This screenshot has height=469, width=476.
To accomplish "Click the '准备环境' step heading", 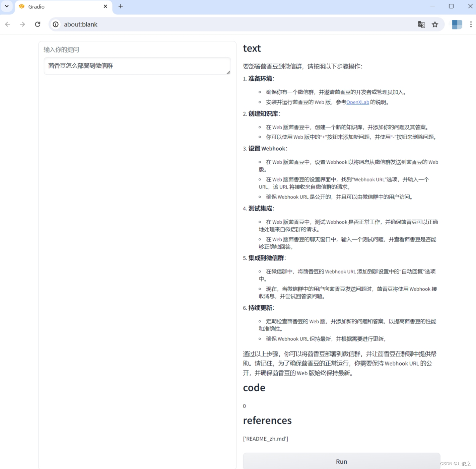I will 260,79.
